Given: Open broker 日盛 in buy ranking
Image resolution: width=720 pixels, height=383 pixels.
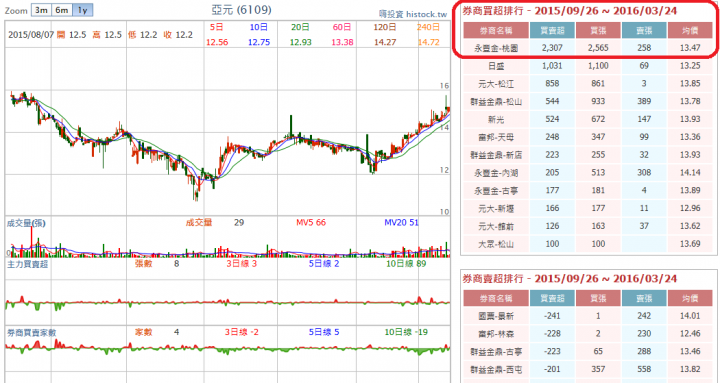Looking at the screenshot, I should tap(495, 66).
